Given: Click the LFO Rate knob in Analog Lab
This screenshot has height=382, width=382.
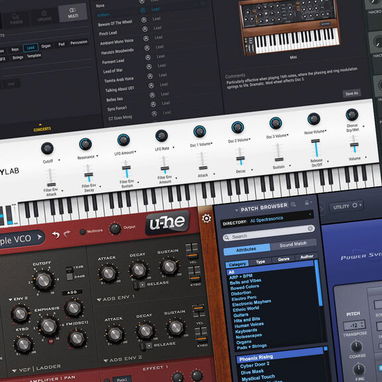Looking at the screenshot, I should [x=161, y=136].
